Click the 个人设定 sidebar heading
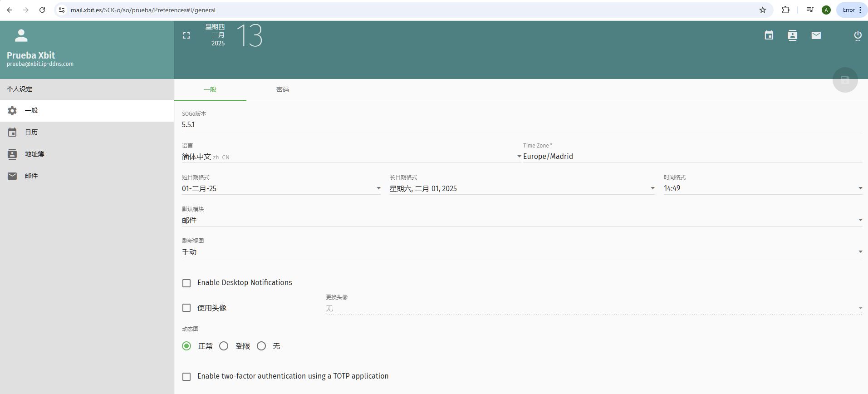The height and width of the screenshot is (394, 868). pyautogui.click(x=20, y=89)
